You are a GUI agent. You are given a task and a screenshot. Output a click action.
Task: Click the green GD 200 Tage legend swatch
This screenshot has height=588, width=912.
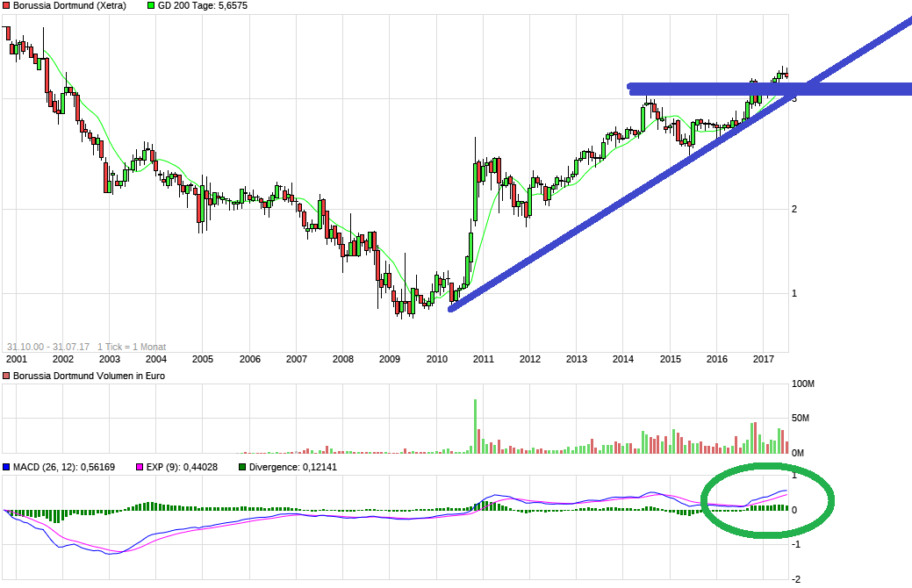(x=151, y=6)
